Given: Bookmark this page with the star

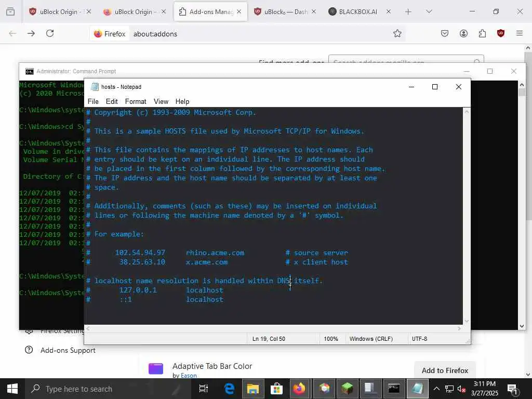Looking at the screenshot, I should coord(397,33).
